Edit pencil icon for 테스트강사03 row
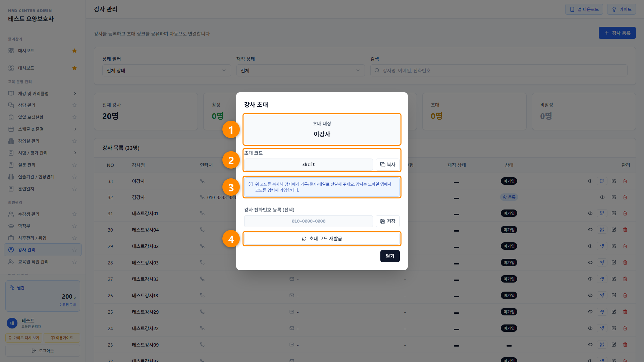 pos(614,262)
